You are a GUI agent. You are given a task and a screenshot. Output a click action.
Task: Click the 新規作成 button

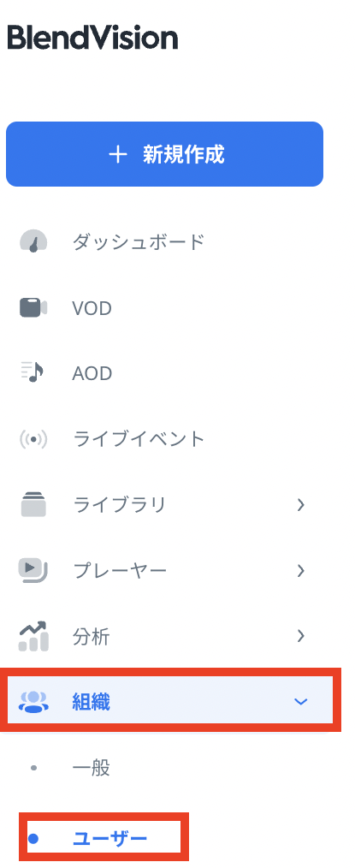click(165, 154)
